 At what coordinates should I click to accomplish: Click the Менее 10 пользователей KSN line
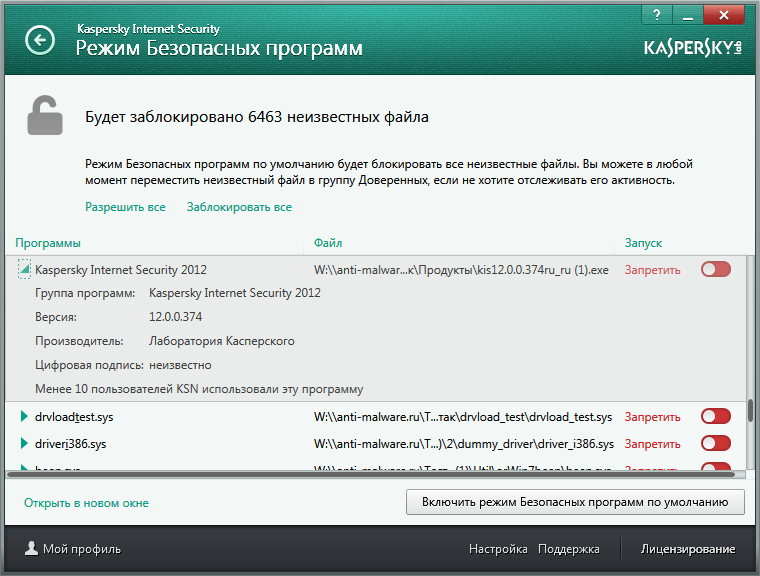coord(199,389)
